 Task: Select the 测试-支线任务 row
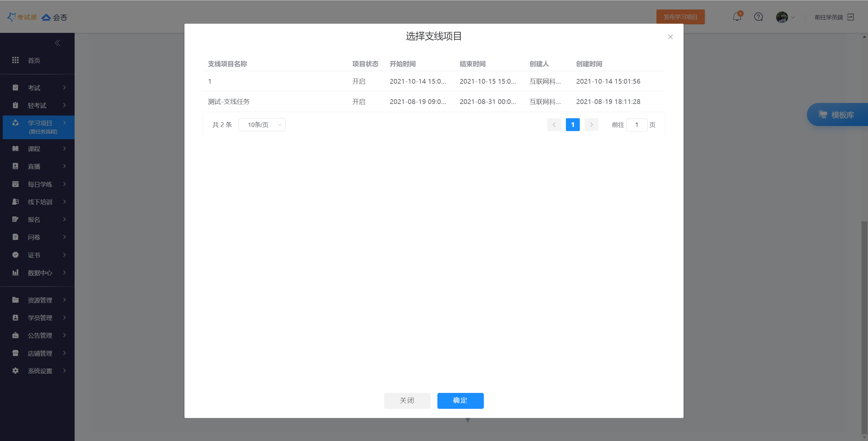click(x=229, y=102)
